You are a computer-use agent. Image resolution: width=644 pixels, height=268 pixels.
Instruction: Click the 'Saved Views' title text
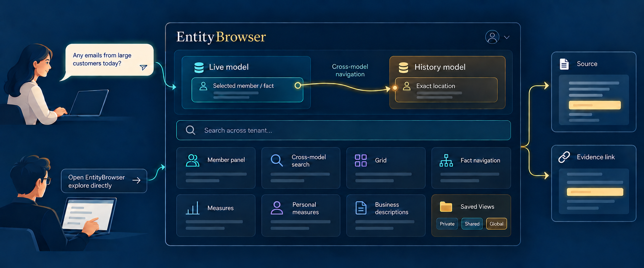coord(477,207)
